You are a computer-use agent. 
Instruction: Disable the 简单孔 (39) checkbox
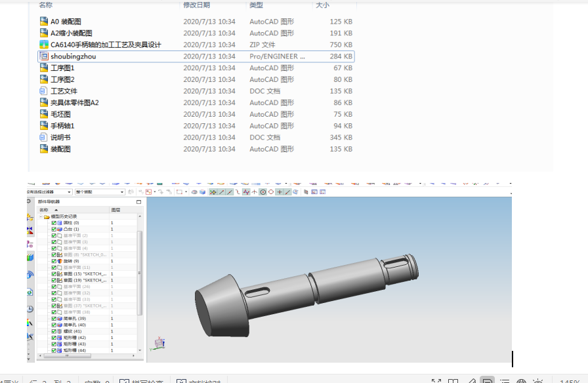pyautogui.click(x=52, y=318)
